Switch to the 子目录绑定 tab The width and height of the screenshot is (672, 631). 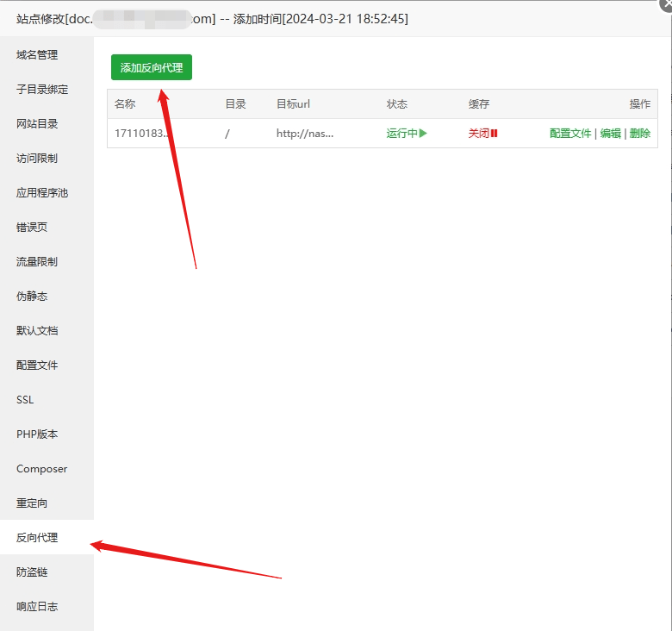42,90
